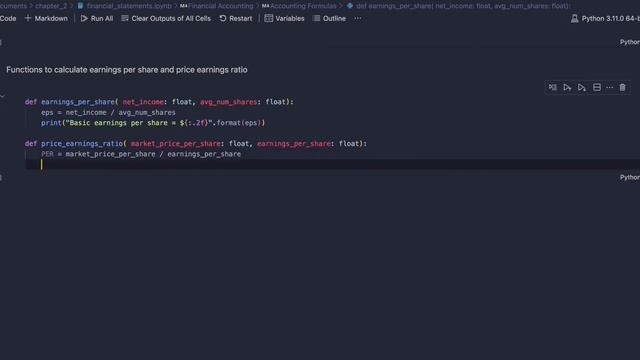
Task: Click price_earnings_ratio function name in code
Action: pos(82,144)
